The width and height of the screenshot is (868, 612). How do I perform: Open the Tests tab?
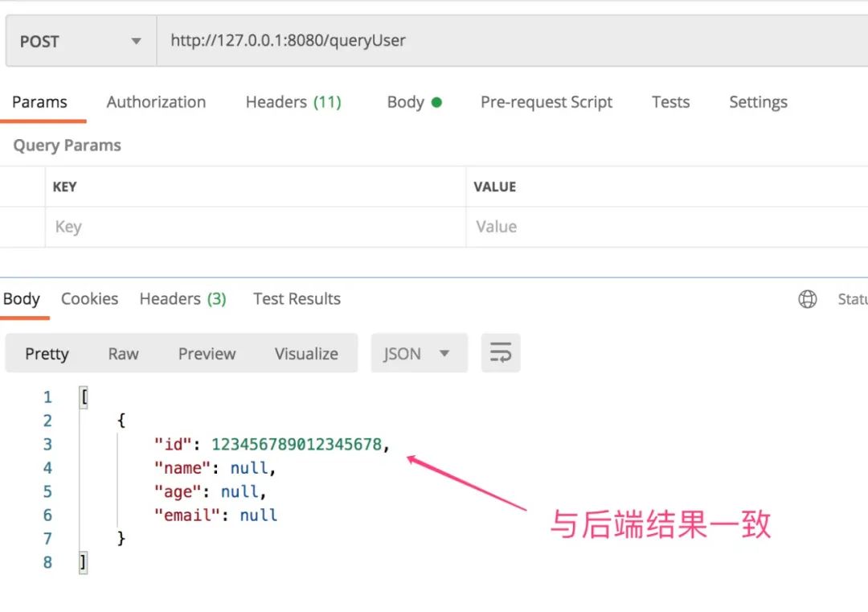(x=670, y=102)
